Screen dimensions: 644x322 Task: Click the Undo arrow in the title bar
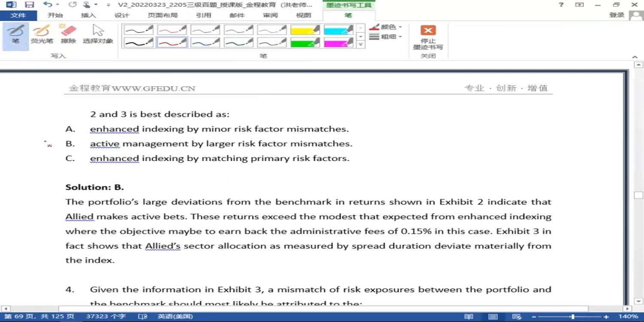click(x=47, y=5)
